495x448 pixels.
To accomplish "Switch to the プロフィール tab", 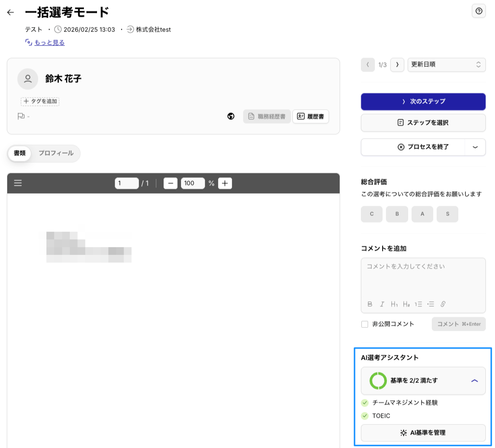I will pyautogui.click(x=56, y=153).
